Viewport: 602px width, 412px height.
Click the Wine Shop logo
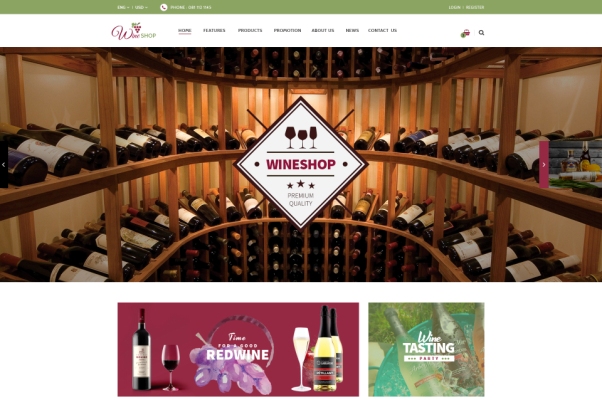[x=134, y=31]
